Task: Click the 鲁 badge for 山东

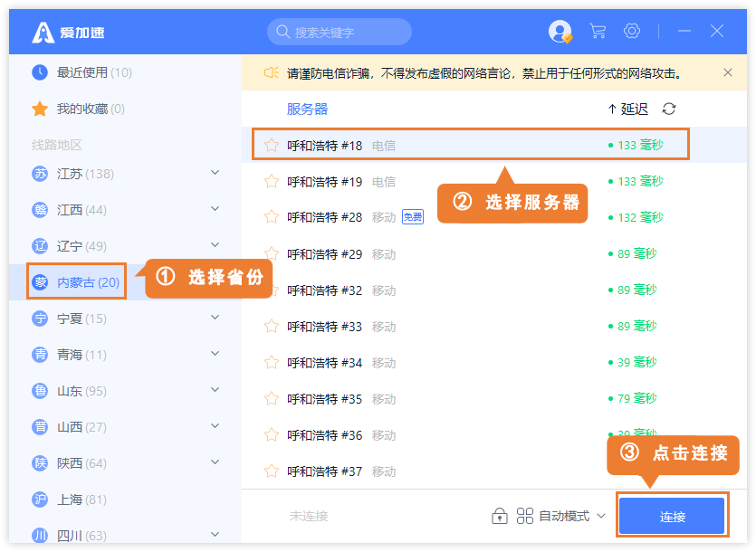Action: pyautogui.click(x=40, y=391)
